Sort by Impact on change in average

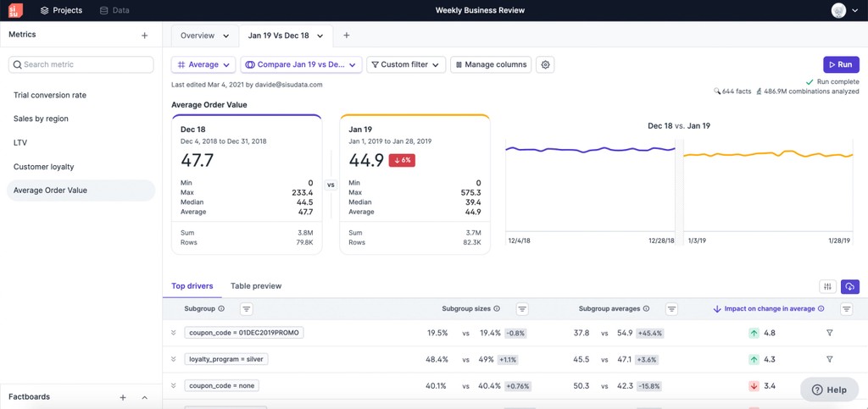point(770,309)
